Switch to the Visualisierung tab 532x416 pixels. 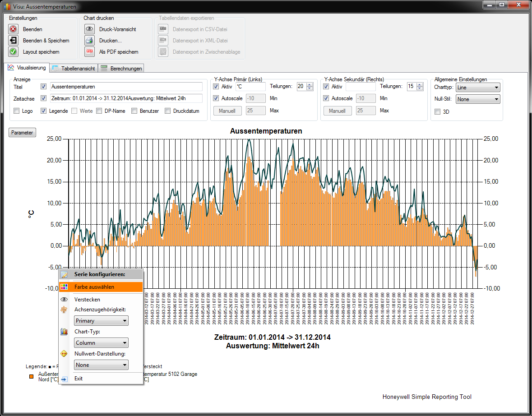click(28, 68)
